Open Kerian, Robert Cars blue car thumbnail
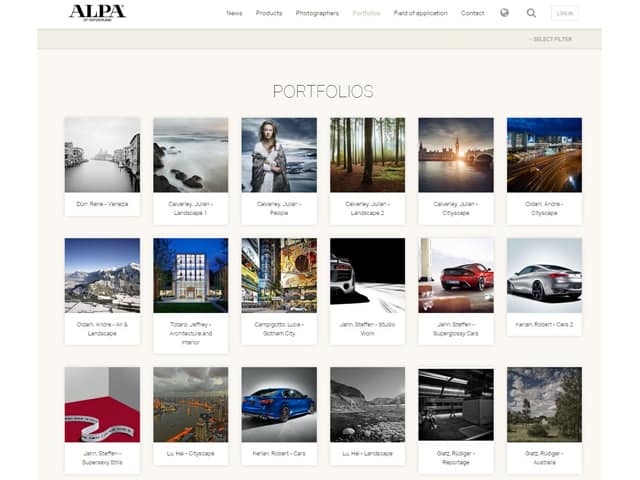 click(279, 404)
